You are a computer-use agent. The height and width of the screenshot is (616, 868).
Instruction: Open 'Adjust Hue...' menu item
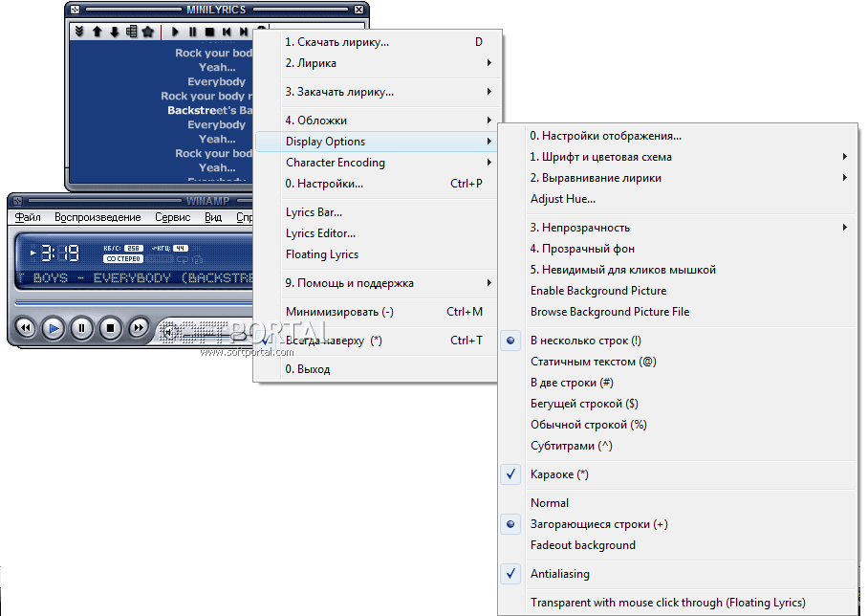[678, 199]
